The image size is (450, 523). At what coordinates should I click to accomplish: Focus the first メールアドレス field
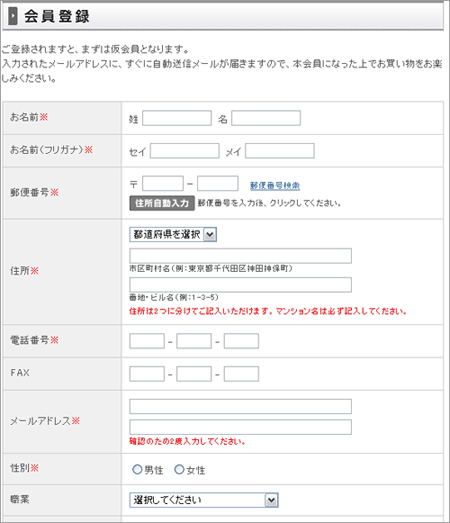coord(241,407)
